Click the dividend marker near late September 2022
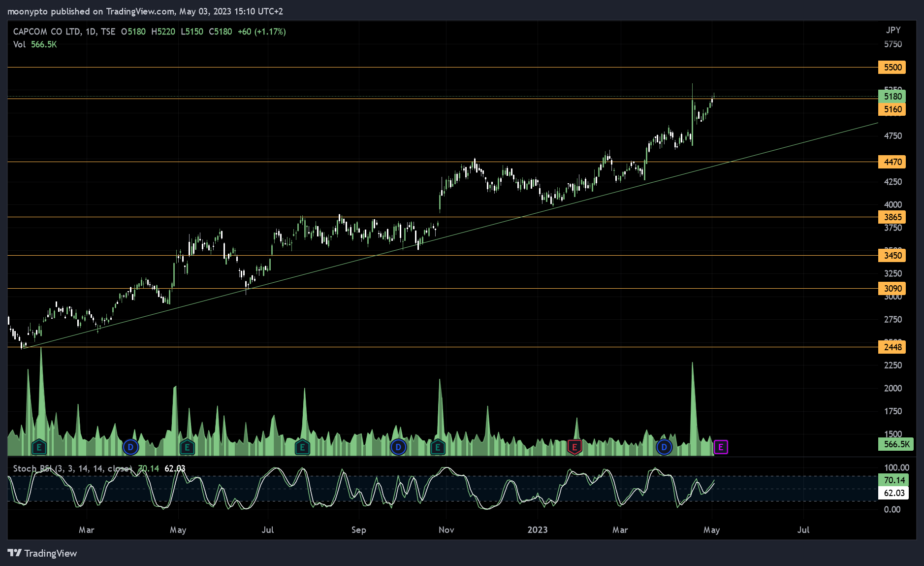Viewport: 924px width, 566px height. (398, 447)
